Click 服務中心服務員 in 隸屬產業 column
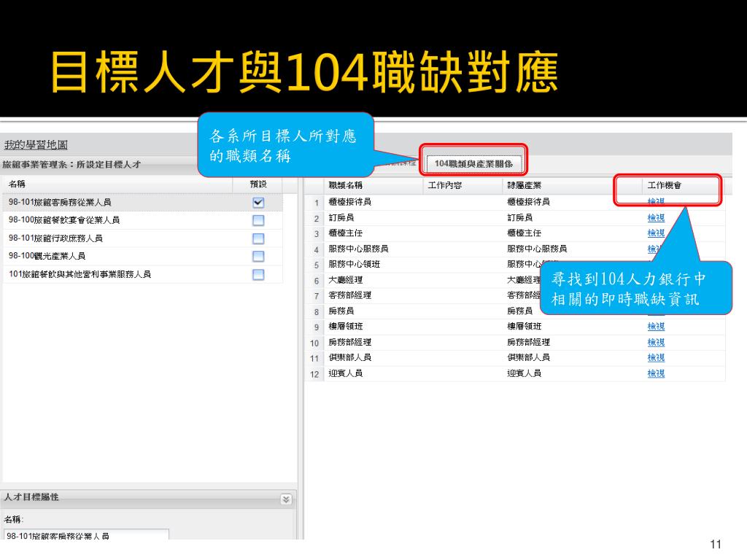The image size is (747, 560). (537, 249)
